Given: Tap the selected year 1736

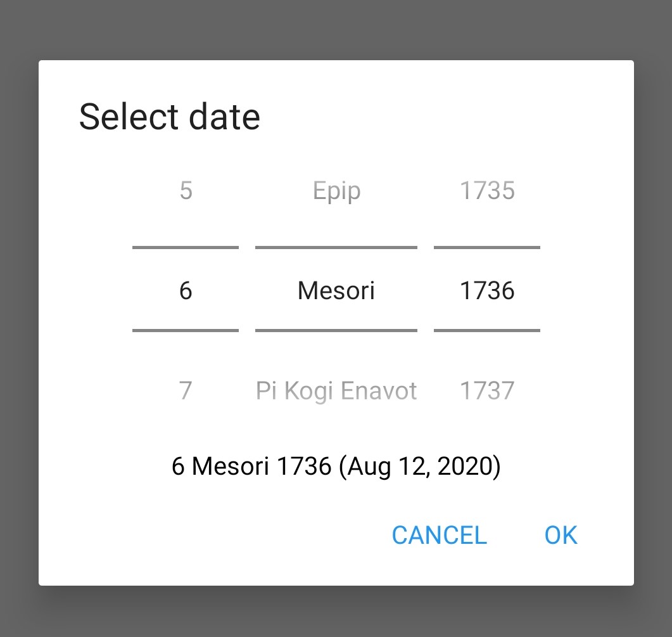Looking at the screenshot, I should (487, 290).
